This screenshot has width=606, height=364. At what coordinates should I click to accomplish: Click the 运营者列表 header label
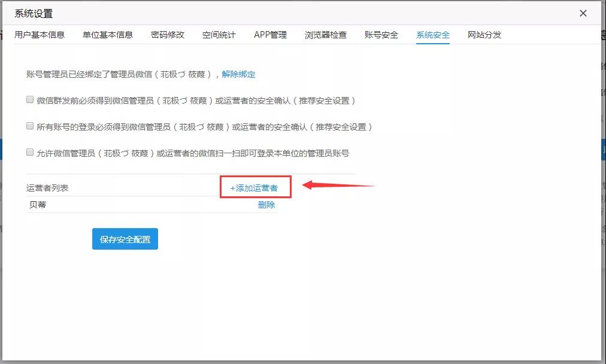coord(47,188)
